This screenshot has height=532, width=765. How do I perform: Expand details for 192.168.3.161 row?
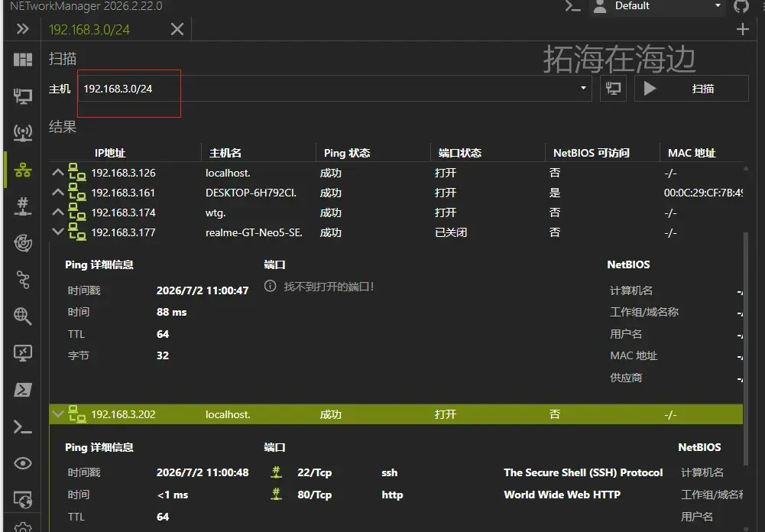click(x=57, y=193)
